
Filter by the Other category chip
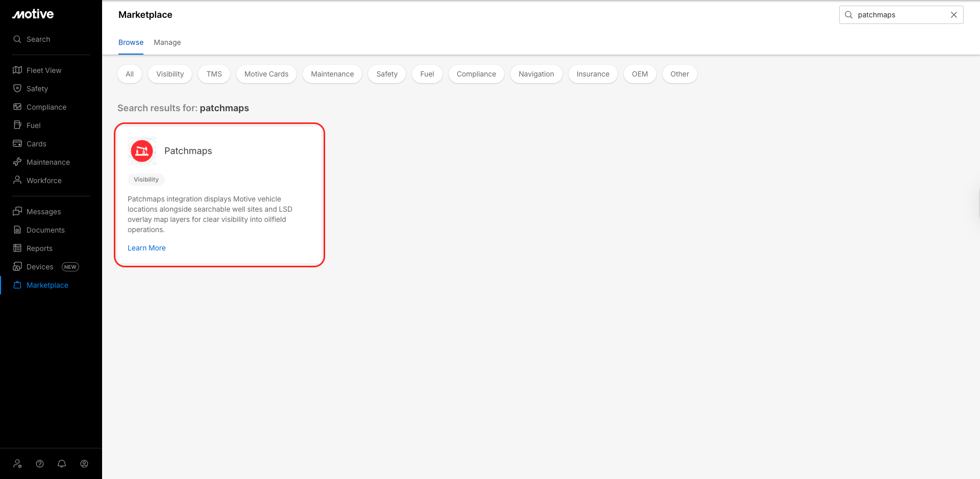coord(680,74)
